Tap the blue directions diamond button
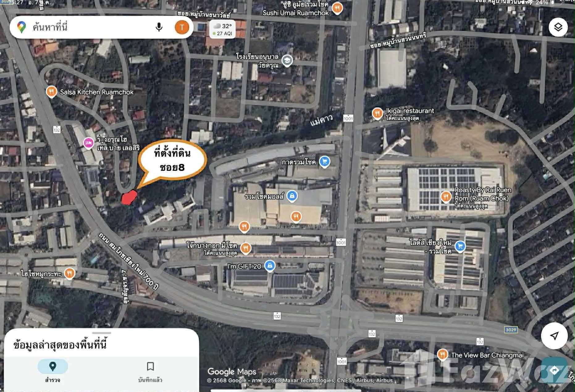 click(554, 370)
